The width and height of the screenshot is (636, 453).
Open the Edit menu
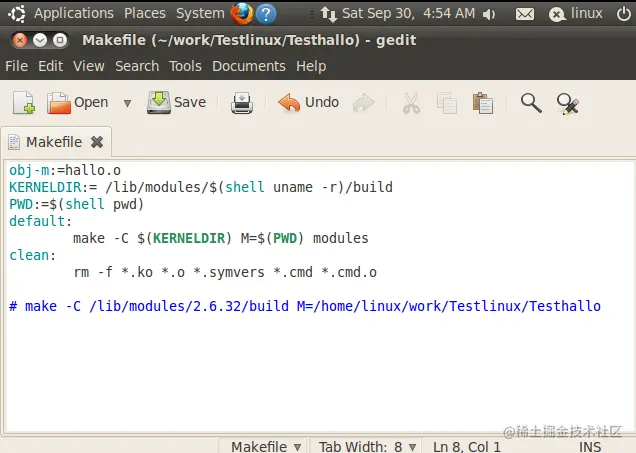[x=50, y=66]
